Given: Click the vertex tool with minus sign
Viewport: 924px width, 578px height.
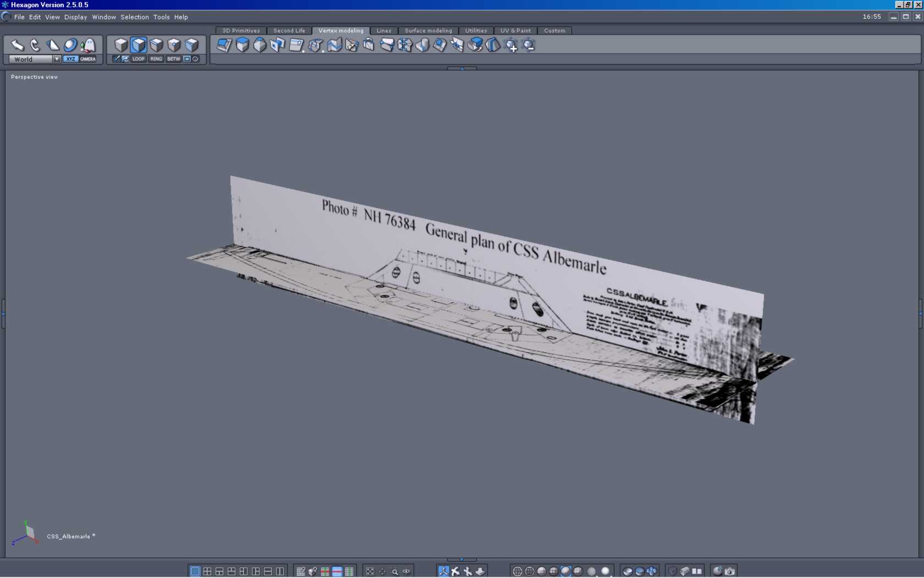Looking at the screenshot, I should click(529, 45).
